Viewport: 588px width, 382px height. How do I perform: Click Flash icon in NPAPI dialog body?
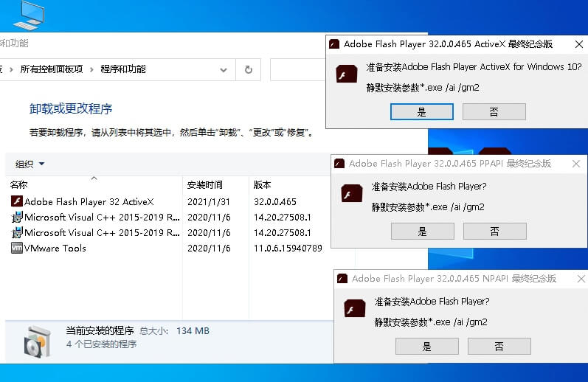click(355, 308)
